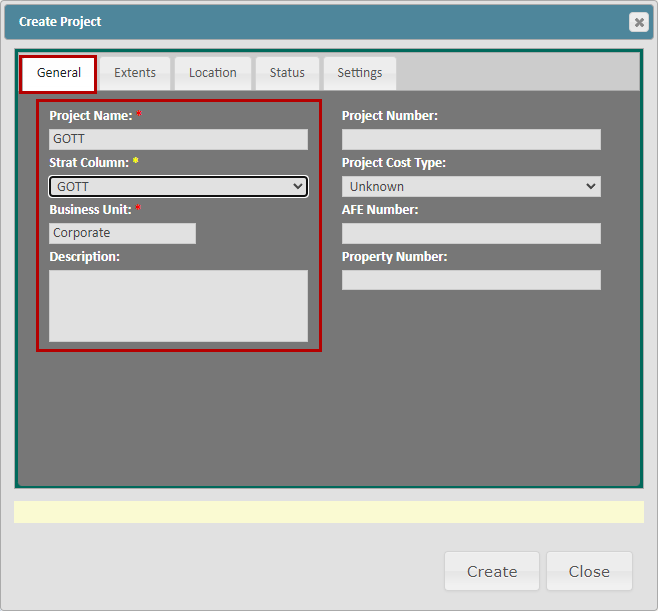Click the Create button
This screenshot has height=611, width=658.
pyautogui.click(x=492, y=571)
